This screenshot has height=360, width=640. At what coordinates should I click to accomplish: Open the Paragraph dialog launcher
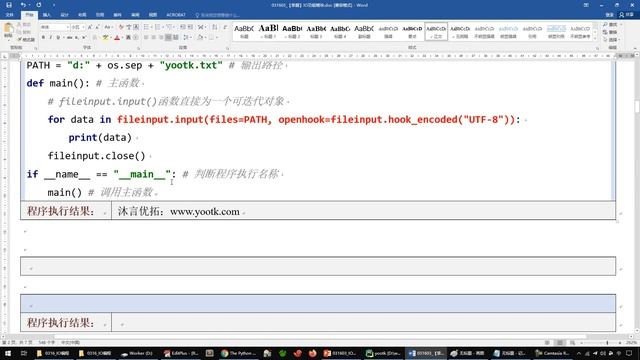tap(228, 48)
